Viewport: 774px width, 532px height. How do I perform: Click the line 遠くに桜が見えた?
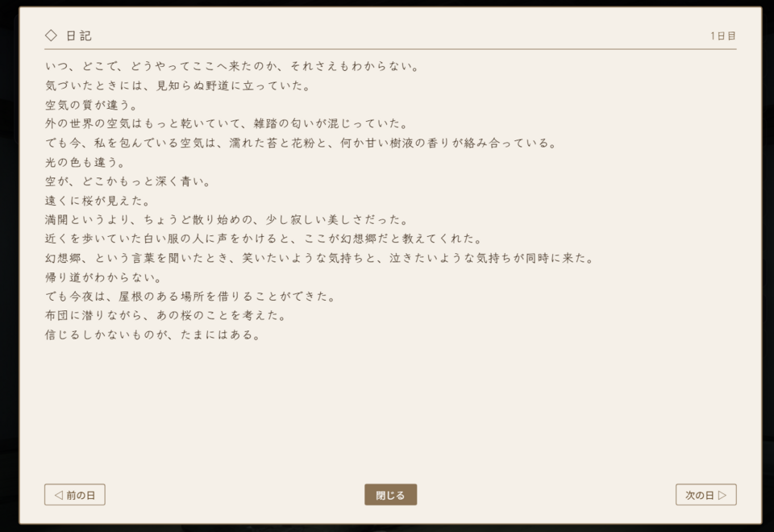pyautogui.click(x=98, y=201)
